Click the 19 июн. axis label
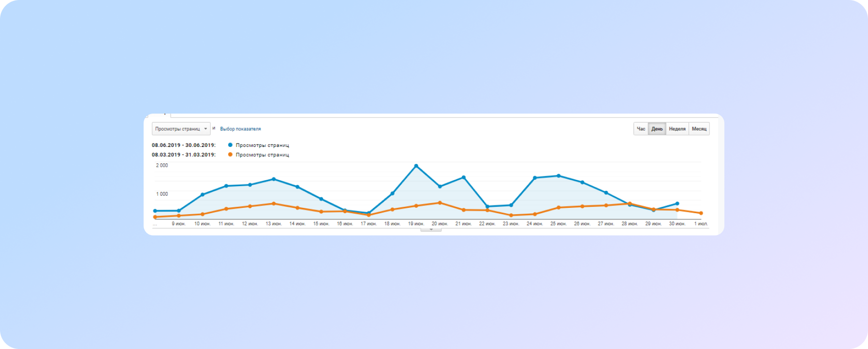 [416, 224]
